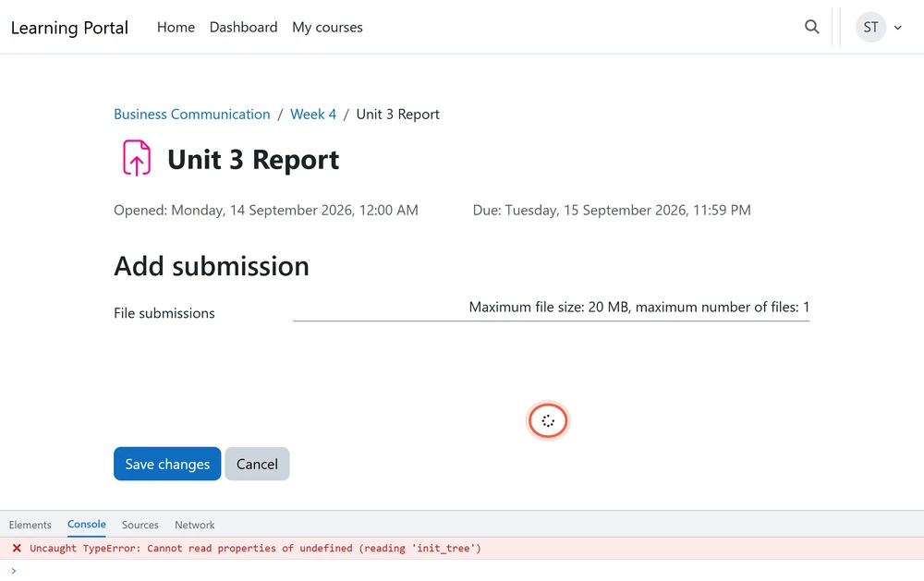Click the loading spinner in file area

pos(548,420)
